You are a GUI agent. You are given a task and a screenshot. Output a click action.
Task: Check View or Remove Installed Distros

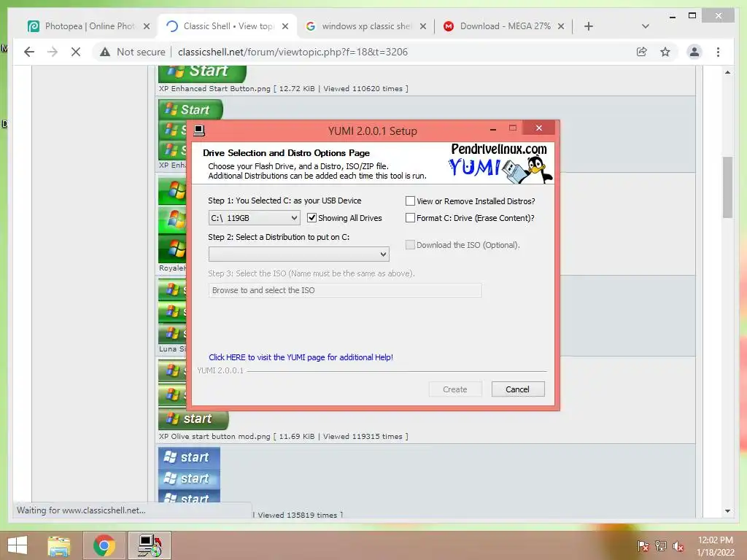coord(410,201)
